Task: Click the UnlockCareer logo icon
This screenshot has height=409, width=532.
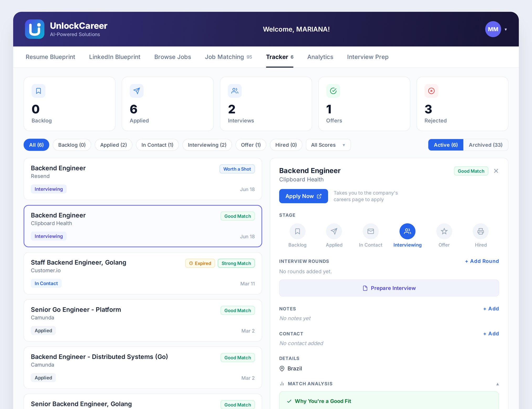Action: point(35,29)
